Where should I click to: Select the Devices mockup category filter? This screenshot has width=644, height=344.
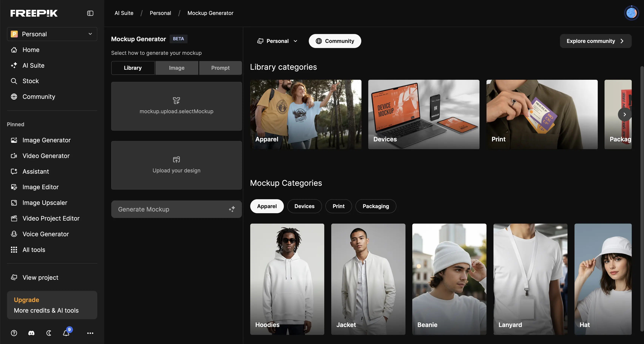(304, 206)
